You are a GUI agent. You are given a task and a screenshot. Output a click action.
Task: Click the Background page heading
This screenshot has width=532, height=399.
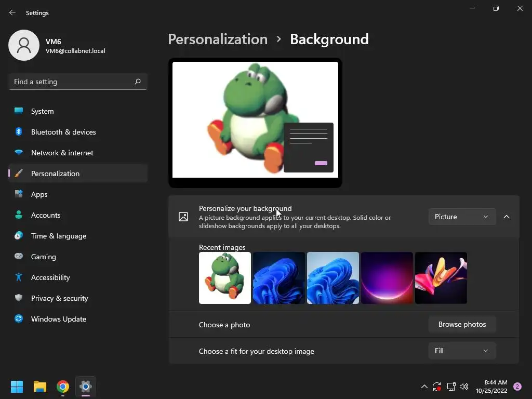click(329, 39)
